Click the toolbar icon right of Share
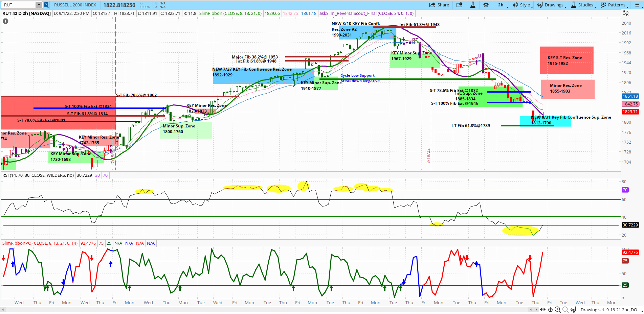Image resolution: width=644 pixels, height=314 pixels. click(x=459, y=5)
